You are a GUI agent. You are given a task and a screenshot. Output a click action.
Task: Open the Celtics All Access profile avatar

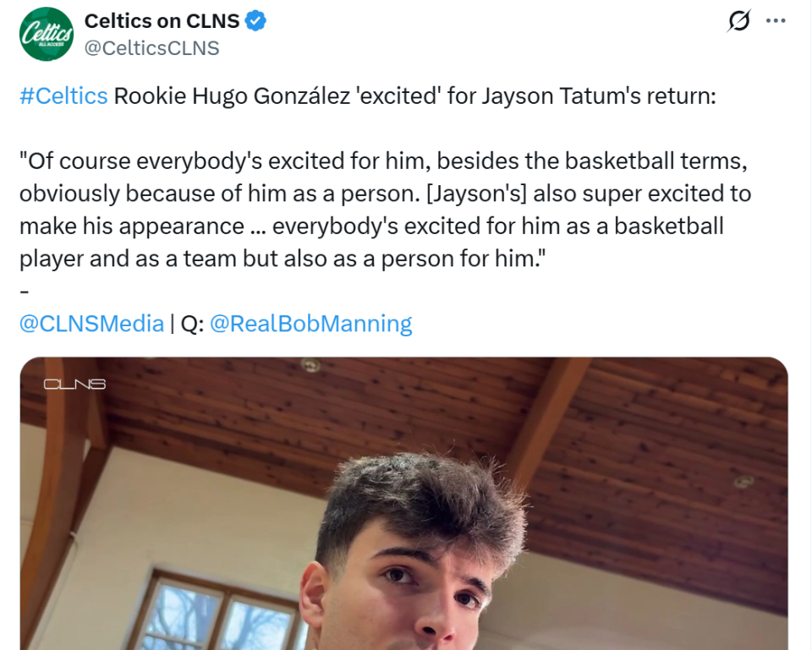pyautogui.click(x=47, y=34)
